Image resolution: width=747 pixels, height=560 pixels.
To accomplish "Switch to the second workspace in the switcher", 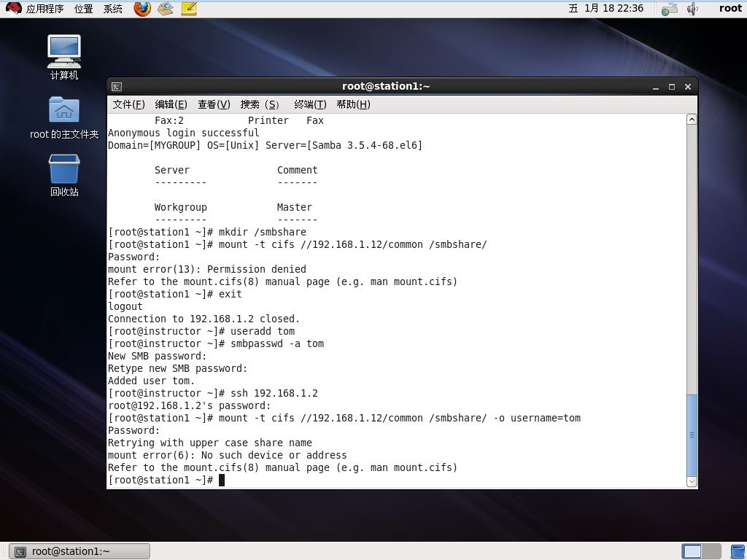I will [x=711, y=551].
